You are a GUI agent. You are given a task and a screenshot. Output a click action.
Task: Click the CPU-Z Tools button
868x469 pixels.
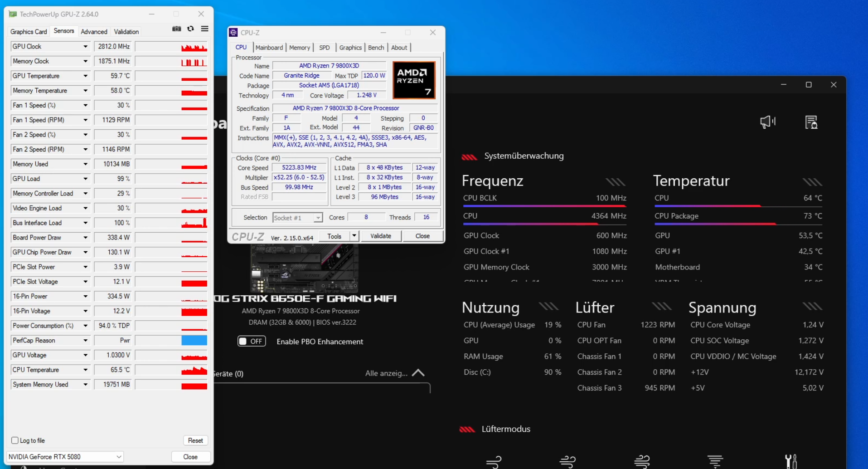click(335, 236)
